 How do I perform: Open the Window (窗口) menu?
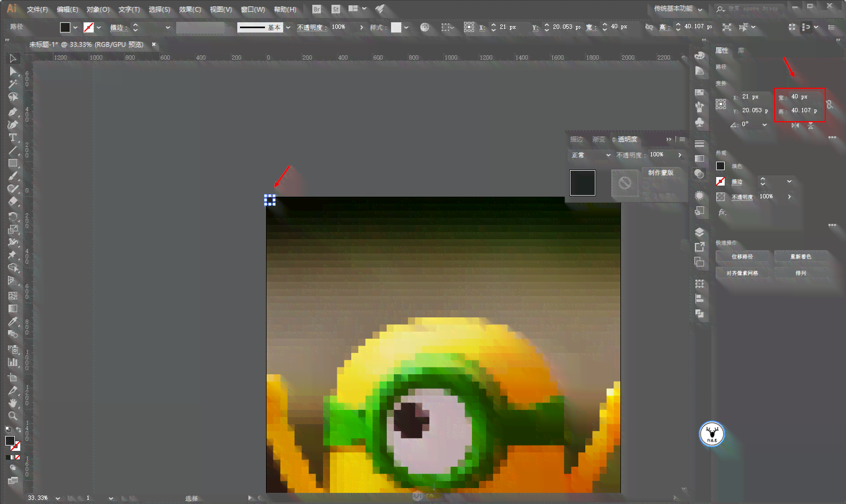pyautogui.click(x=253, y=10)
